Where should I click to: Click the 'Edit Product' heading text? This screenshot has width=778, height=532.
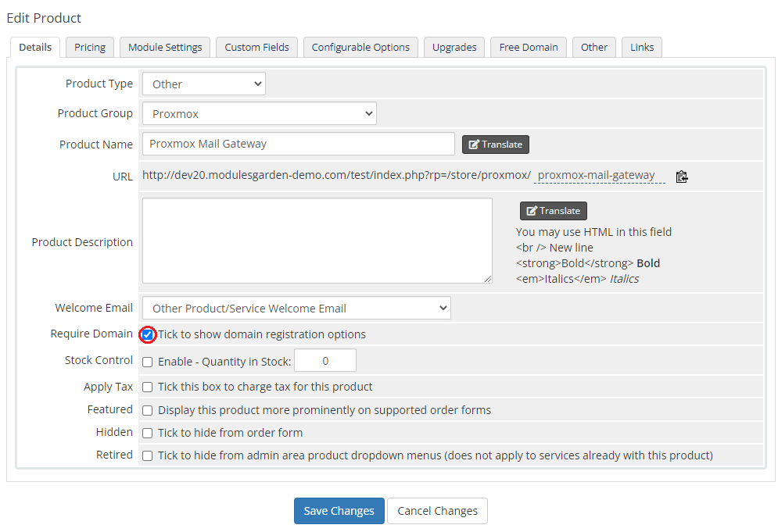click(x=44, y=18)
